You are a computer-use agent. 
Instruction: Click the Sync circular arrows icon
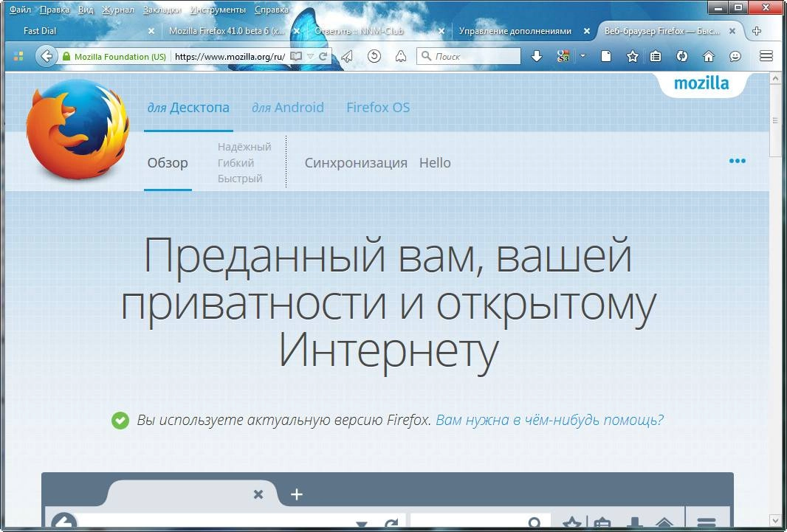681,56
